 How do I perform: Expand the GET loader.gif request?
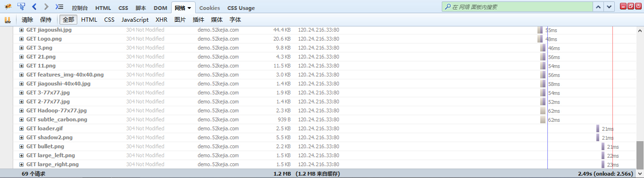(x=21, y=128)
